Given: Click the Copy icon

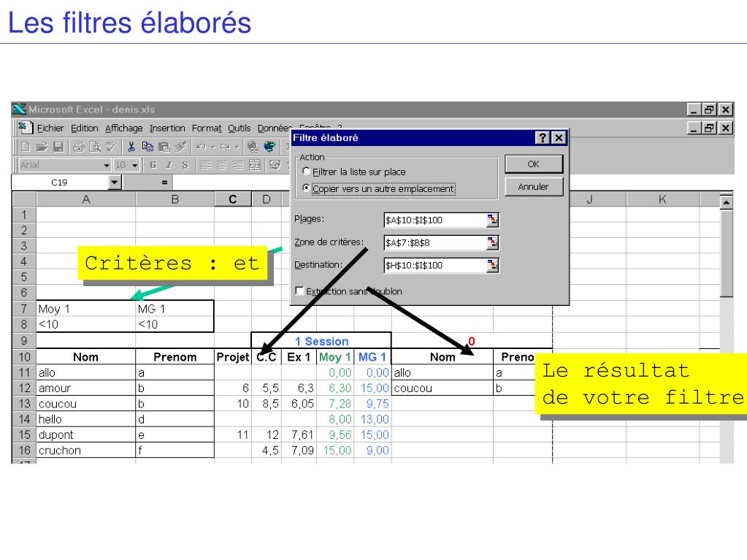Looking at the screenshot, I should pos(148,147).
